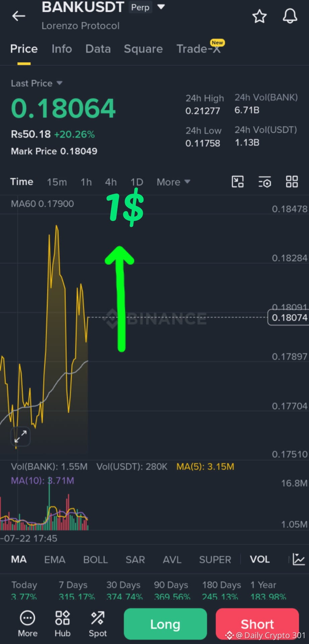This screenshot has width=309, height=644.
Task: Tap Vol(BANK): 1.55M label
Action: [x=49, y=467]
